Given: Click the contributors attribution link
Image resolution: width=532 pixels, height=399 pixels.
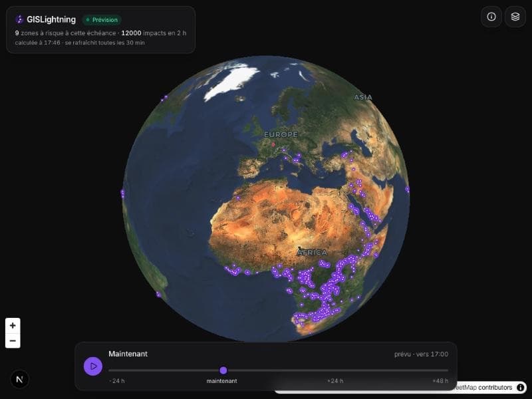Looking at the screenshot, I should pos(495,387).
